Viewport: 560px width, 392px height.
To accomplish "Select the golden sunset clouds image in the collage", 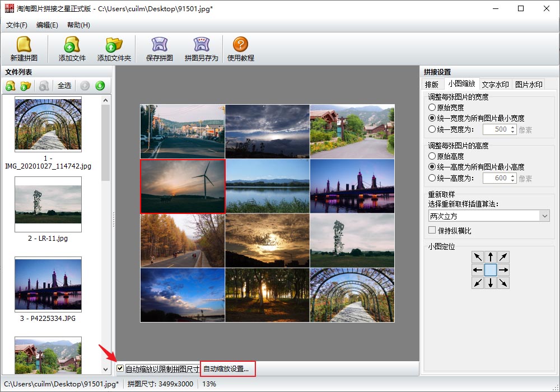I will click(x=268, y=241).
